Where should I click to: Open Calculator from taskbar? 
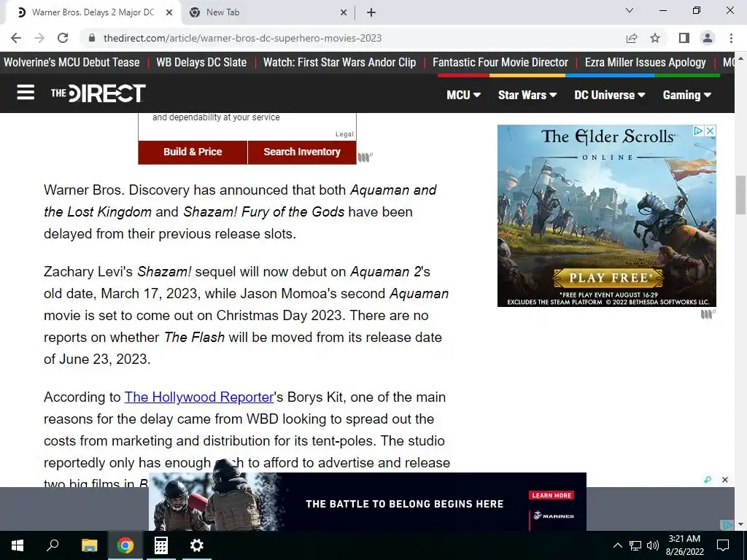pos(160,545)
